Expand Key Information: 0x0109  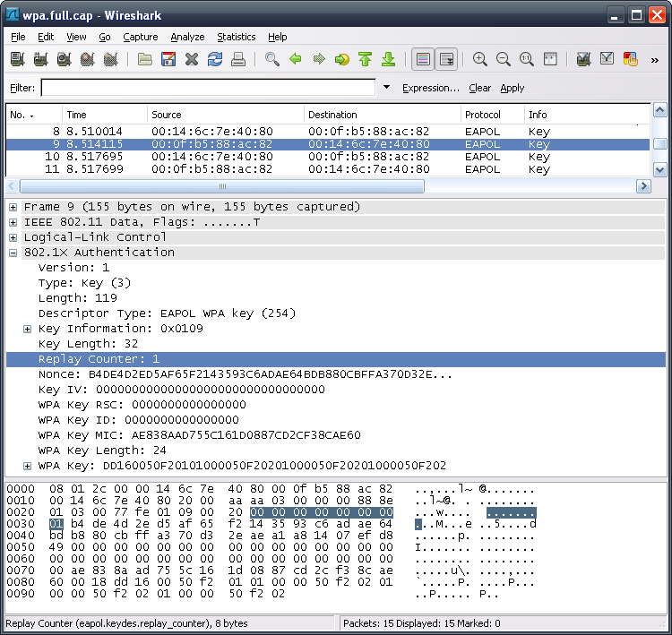click(x=28, y=329)
